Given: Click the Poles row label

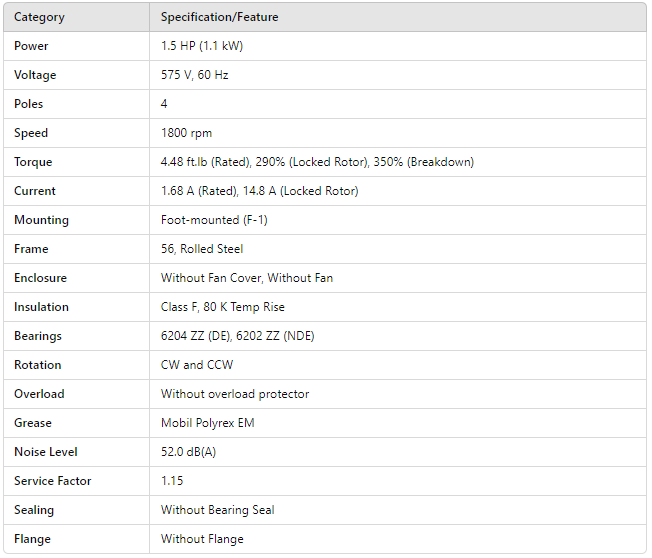Looking at the screenshot, I should pos(29,104).
